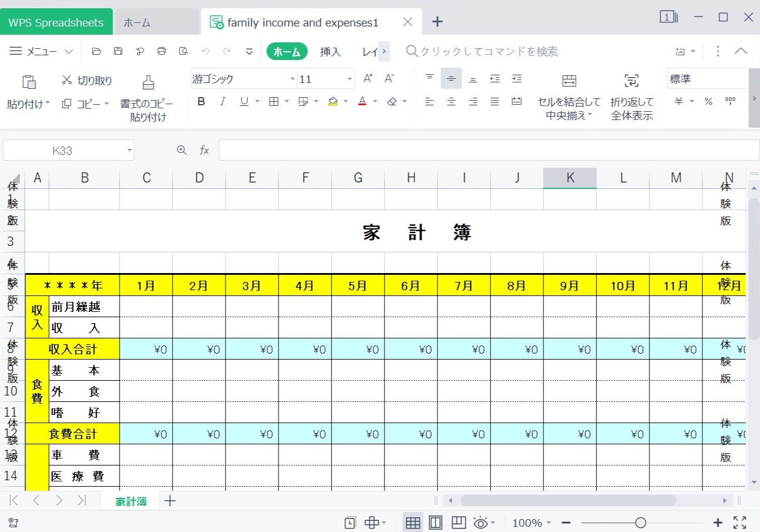Click the Save icon in quick access toolbar
The height and width of the screenshot is (532, 760).
tap(118, 51)
